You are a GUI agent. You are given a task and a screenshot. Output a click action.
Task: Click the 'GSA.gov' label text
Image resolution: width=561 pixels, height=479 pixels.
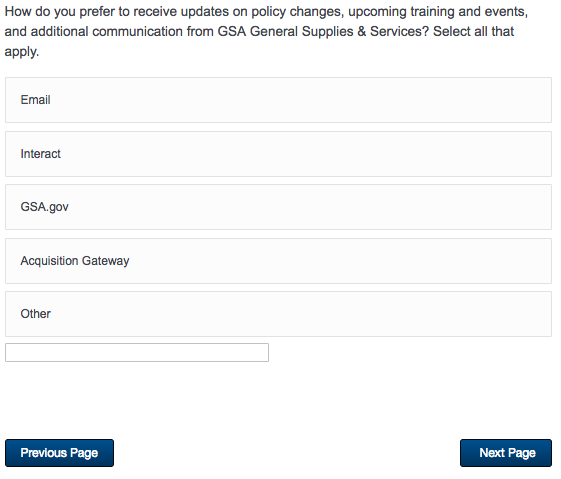(44, 207)
